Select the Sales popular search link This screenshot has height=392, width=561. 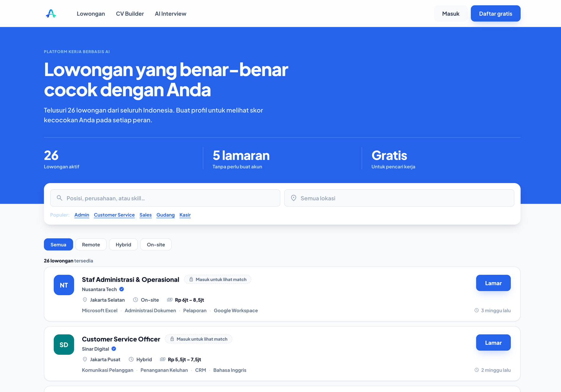point(146,215)
